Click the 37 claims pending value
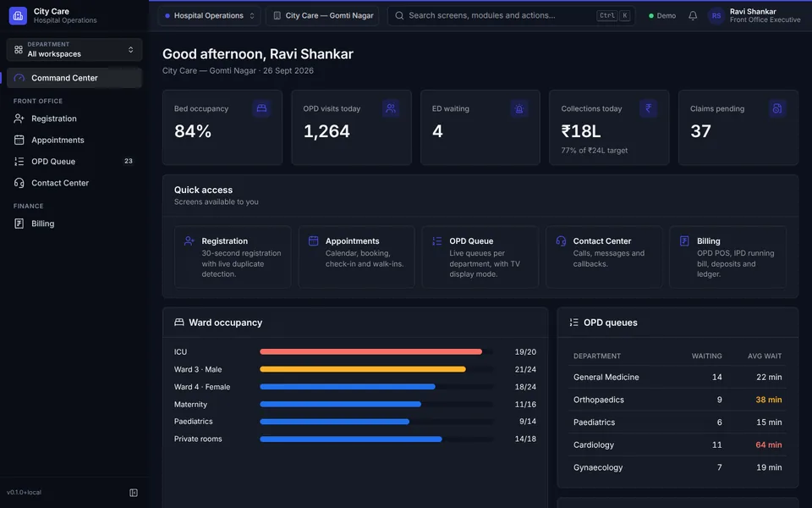 pos(700,131)
